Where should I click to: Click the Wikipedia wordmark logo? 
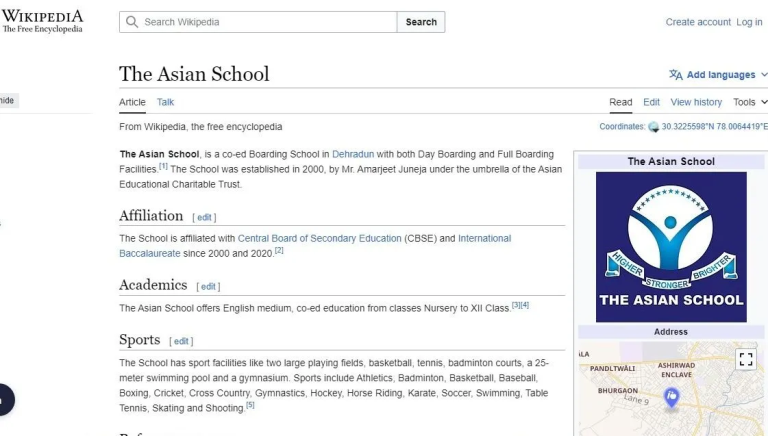tap(42, 22)
